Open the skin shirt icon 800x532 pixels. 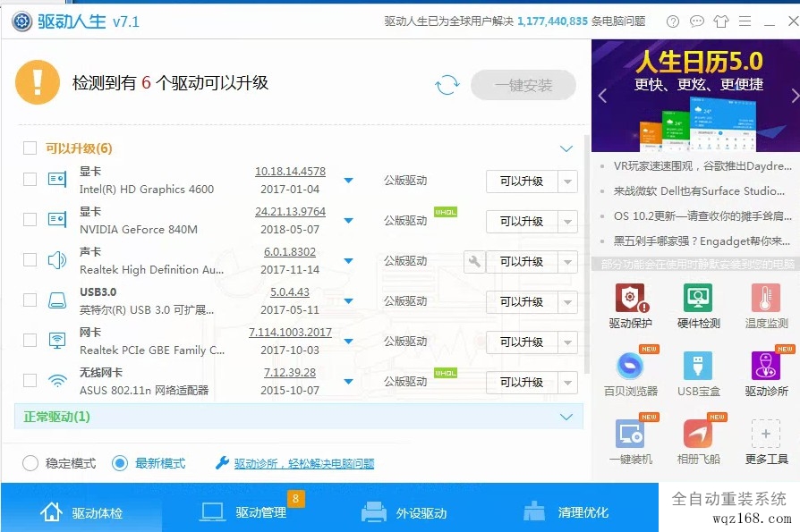[x=721, y=21]
